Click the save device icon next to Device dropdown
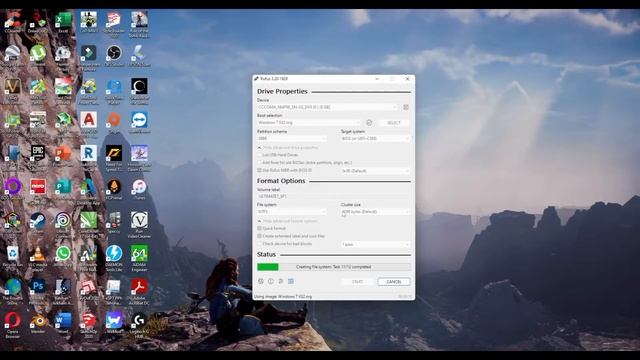640x360 pixels. point(406,107)
